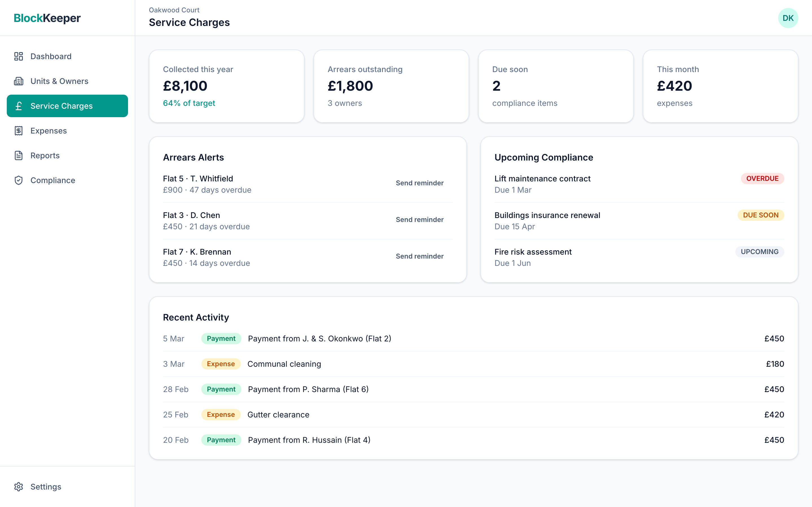The width and height of the screenshot is (812, 507).
Task: Click the OVERDUE badge on lift maintenance
Action: pyautogui.click(x=762, y=178)
